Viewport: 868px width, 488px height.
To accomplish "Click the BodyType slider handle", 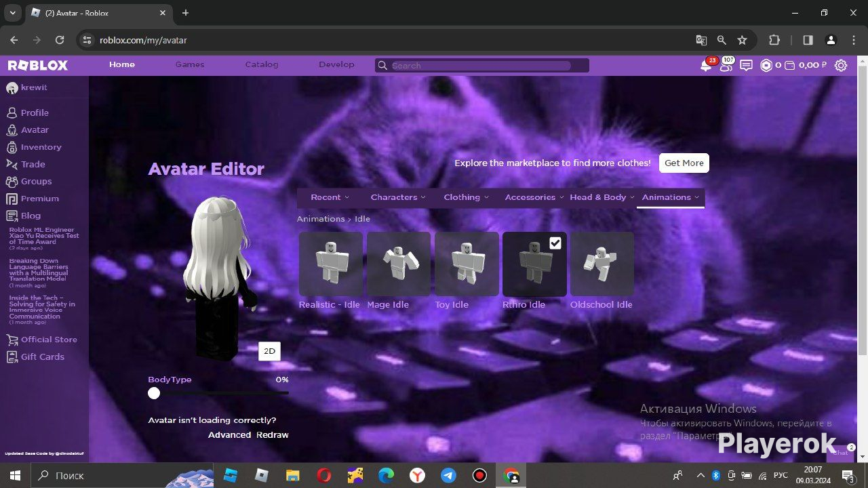I will pyautogui.click(x=154, y=393).
